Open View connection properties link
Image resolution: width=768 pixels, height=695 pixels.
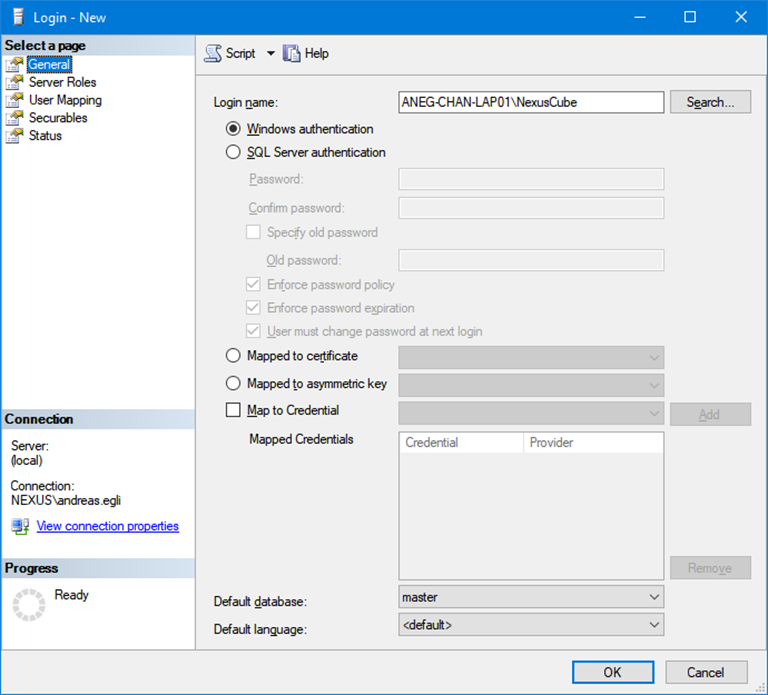(107, 526)
